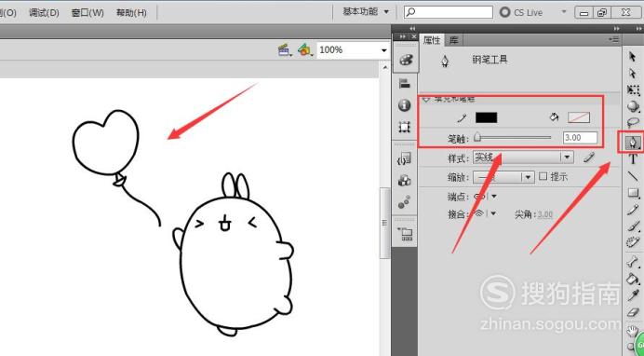Pick the empty fill color swatch

tap(579, 117)
